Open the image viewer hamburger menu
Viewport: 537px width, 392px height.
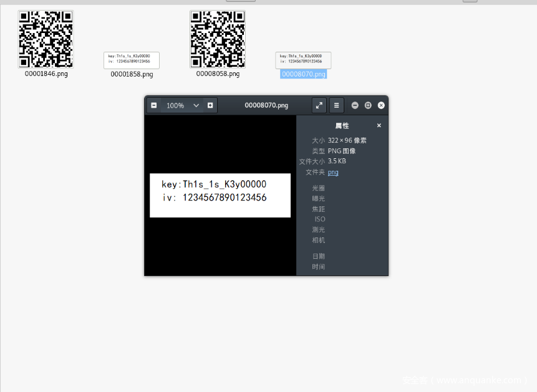point(336,105)
